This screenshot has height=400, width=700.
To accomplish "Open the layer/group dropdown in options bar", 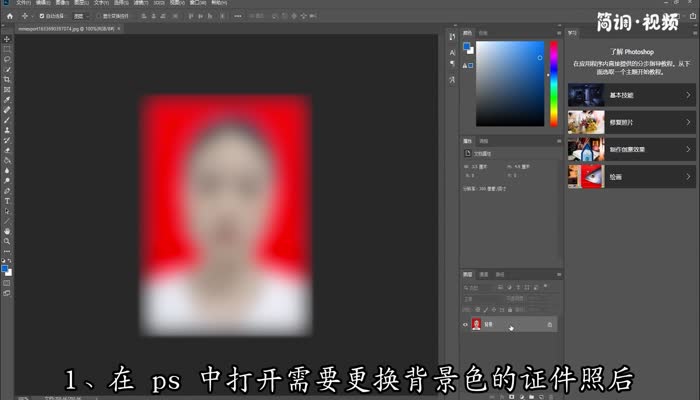I will [81, 16].
